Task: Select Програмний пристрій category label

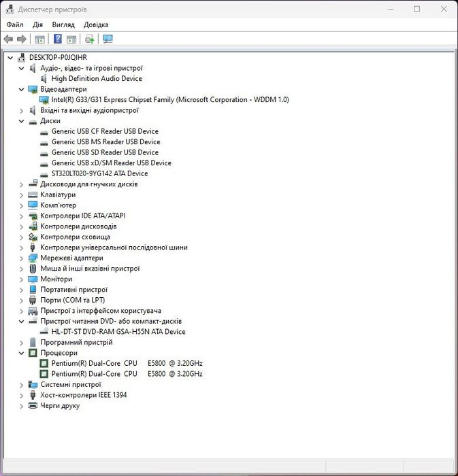Action: [x=76, y=343]
